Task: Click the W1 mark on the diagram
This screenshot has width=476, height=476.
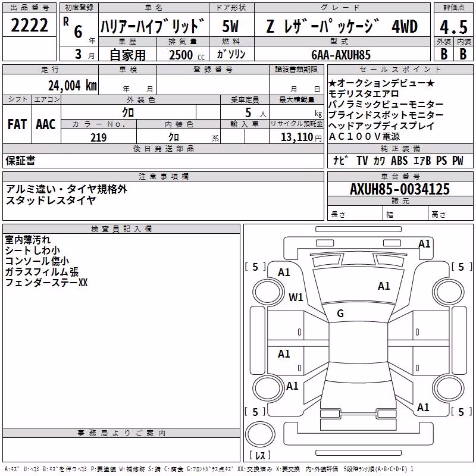Action: click(x=296, y=297)
